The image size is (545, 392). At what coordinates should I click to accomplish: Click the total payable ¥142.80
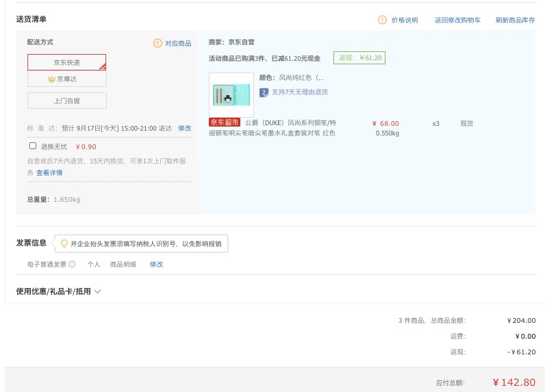tap(514, 382)
